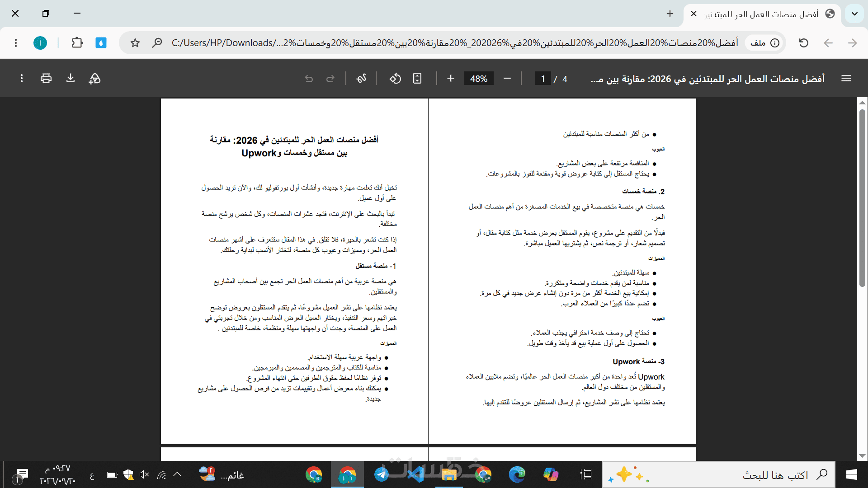Reload the current page
The image size is (868, 488).
point(803,43)
